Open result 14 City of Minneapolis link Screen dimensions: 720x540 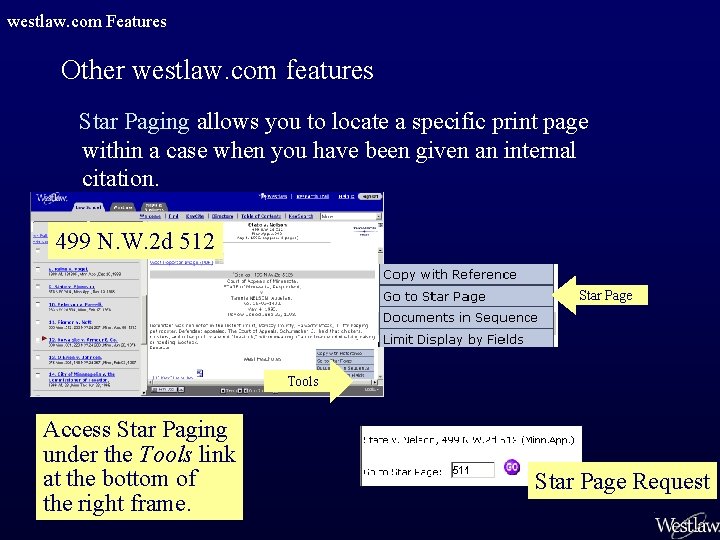click(x=82, y=377)
